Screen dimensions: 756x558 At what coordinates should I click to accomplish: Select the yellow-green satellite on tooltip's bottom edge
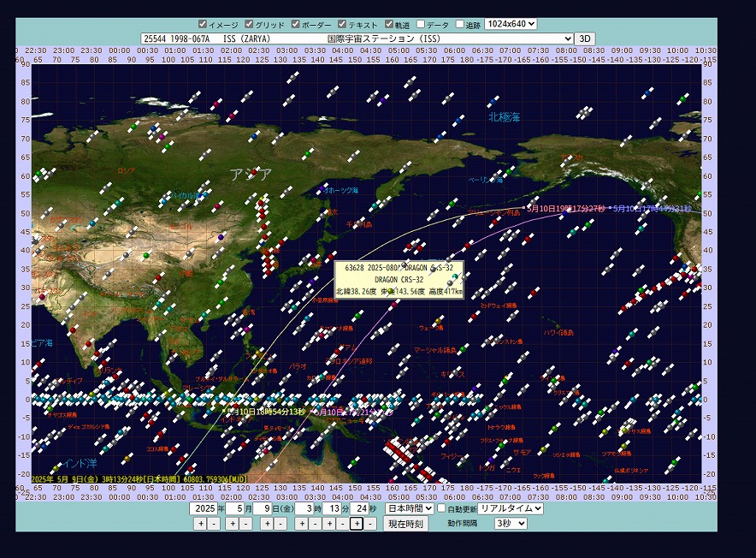390,292
